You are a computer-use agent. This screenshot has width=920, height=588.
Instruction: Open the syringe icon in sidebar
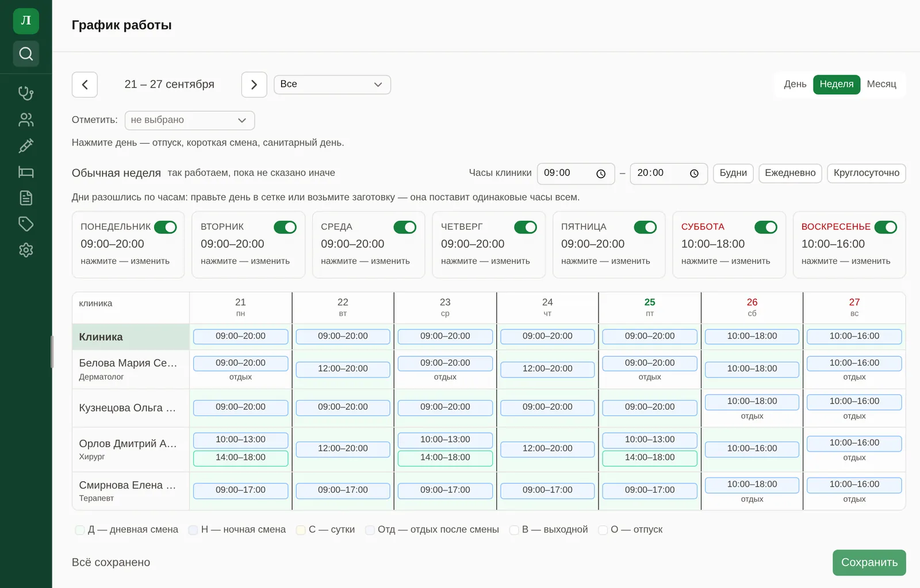click(26, 146)
